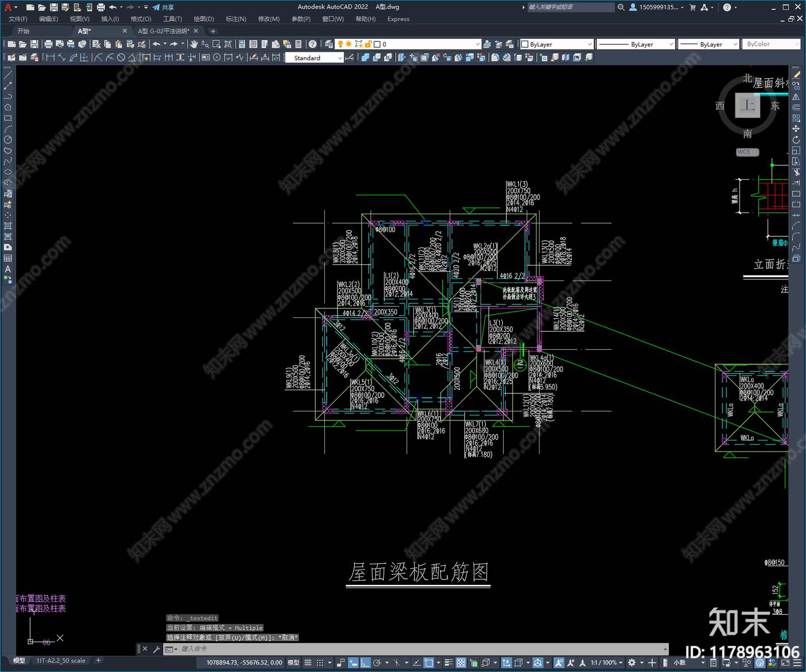Select the Move tool on right toolbar

[x=796, y=129]
